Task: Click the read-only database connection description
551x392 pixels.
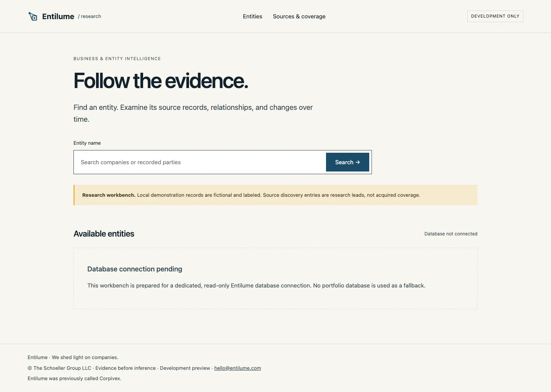Action: [x=256, y=286]
